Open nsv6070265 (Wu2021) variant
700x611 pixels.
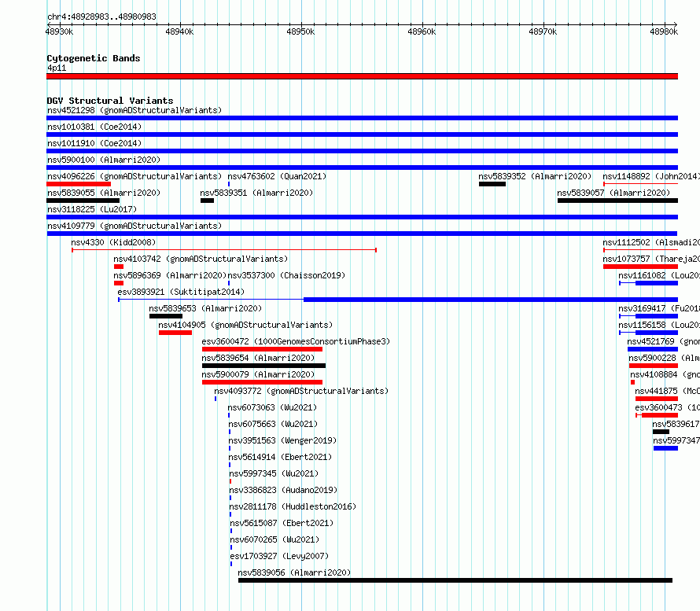274,539
